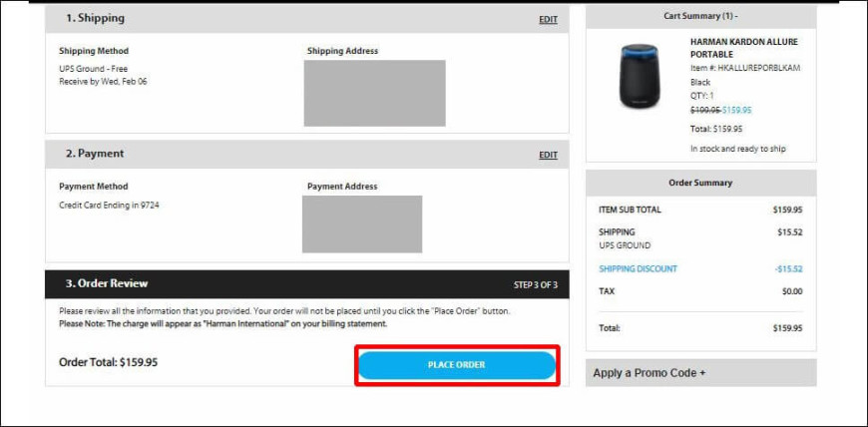Click the 'Order Total: $159.95' text

click(109, 362)
